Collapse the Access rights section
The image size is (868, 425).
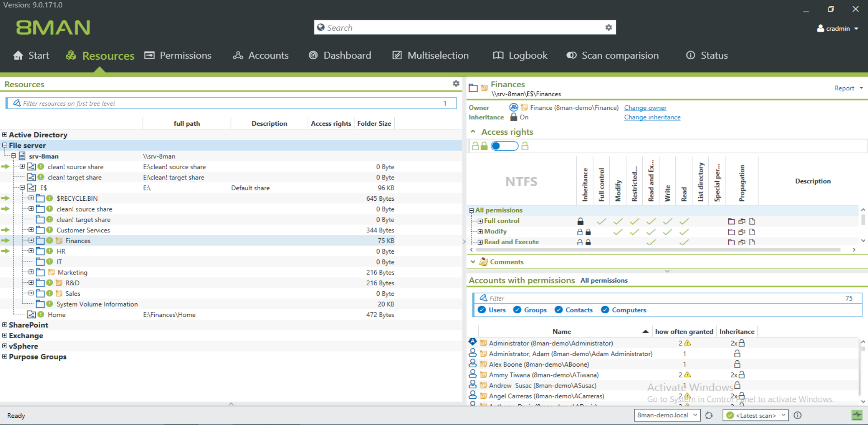pos(473,132)
